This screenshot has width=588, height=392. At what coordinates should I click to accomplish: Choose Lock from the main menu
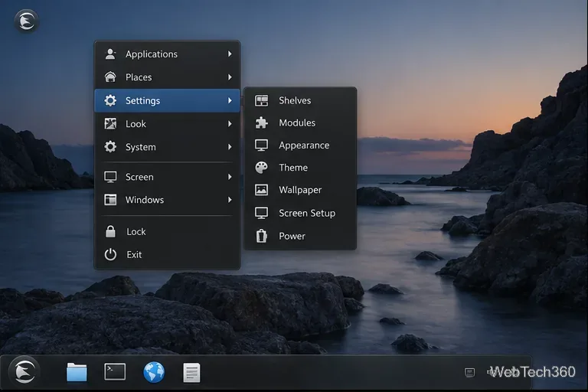tap(167, 231)
